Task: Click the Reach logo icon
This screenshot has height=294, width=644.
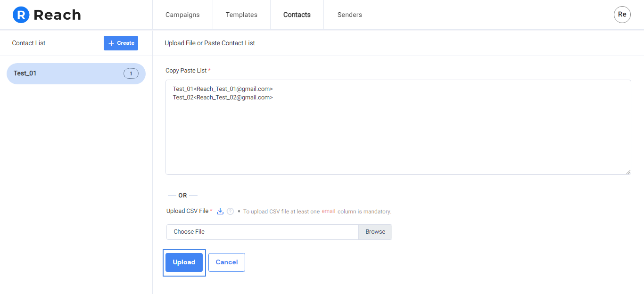Action: (21, 15)
